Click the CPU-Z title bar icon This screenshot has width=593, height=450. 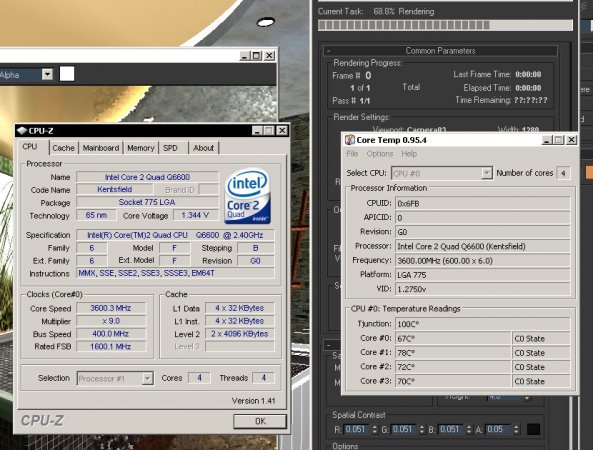click(22, 131)
